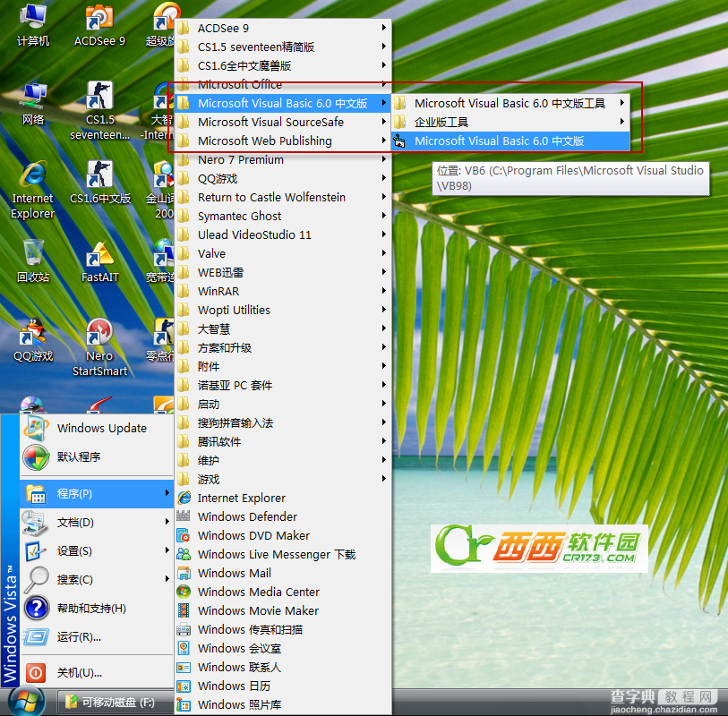Expand the Microsoft Visual SourceSafe folder
This screenshot has height=716, width=728.
pos(283,122)
